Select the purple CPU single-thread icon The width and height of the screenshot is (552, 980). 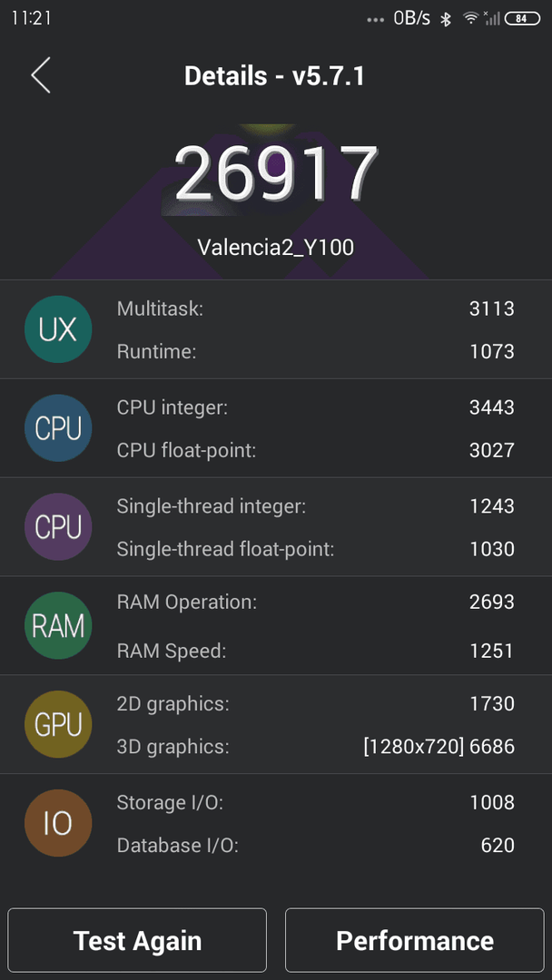[x=58, y=527]
